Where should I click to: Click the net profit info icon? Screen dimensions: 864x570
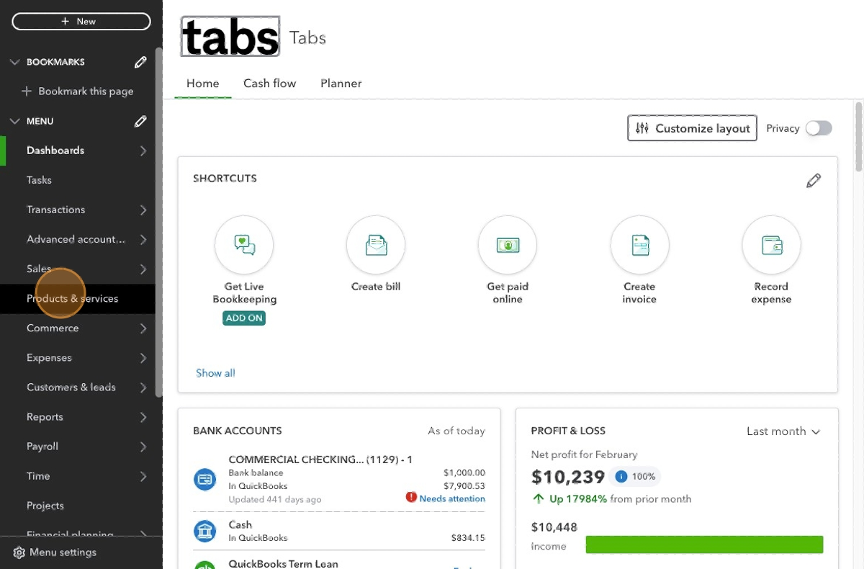coord(621,477)
